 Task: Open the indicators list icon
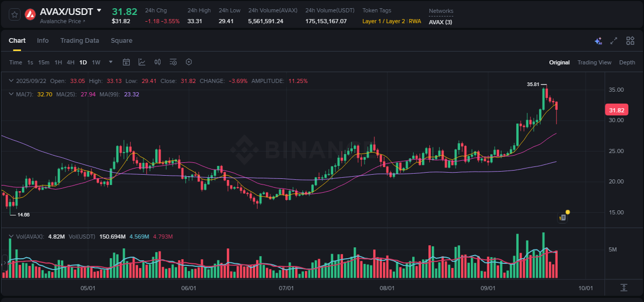click(173, 62)
